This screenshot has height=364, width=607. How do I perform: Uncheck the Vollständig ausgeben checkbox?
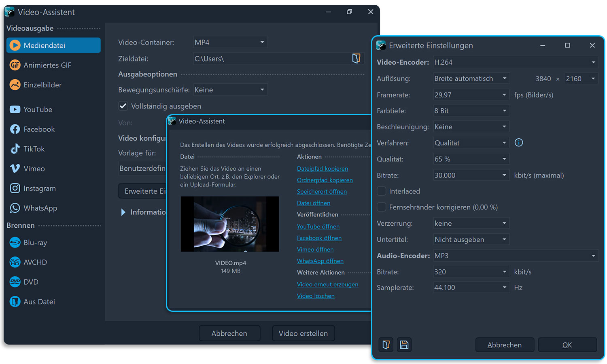pyautogui.click(x=123, y=106)
